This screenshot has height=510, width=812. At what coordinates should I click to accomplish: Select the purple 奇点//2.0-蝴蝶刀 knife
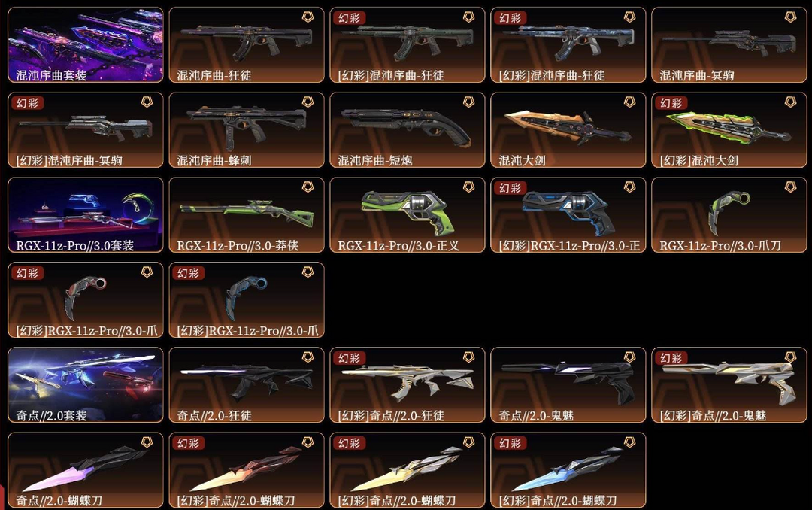[86, 470]
